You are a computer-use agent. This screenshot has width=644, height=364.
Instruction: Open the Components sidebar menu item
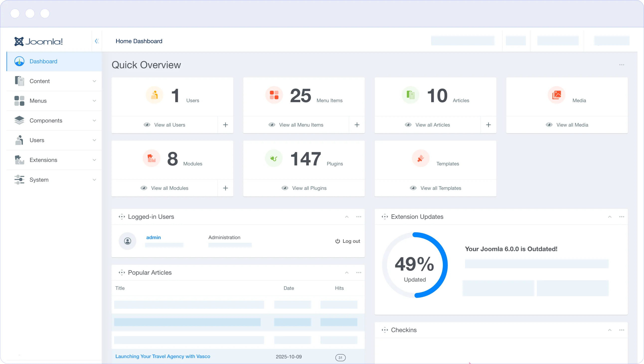pos(46,121)
